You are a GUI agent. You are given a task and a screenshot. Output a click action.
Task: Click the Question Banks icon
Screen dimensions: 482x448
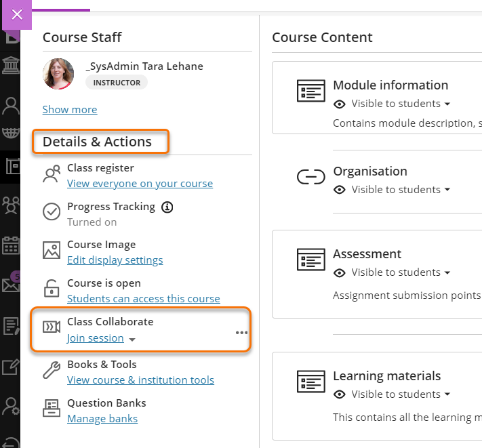pos(52,409)
